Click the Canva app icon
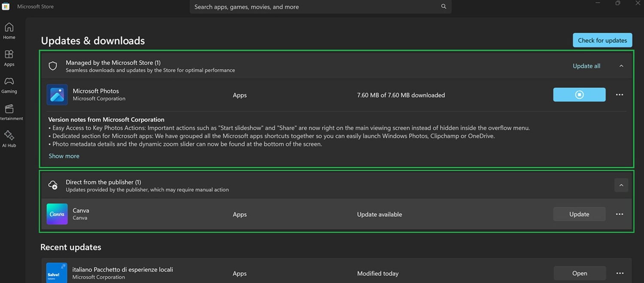644x283 pixels. 57,214
